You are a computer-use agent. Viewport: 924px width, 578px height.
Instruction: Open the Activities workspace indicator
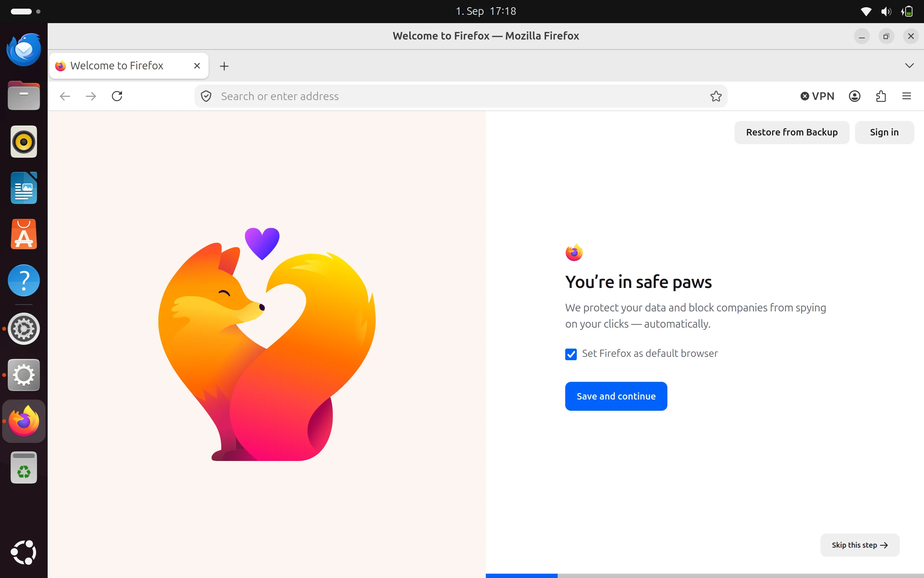pos(26,12)
